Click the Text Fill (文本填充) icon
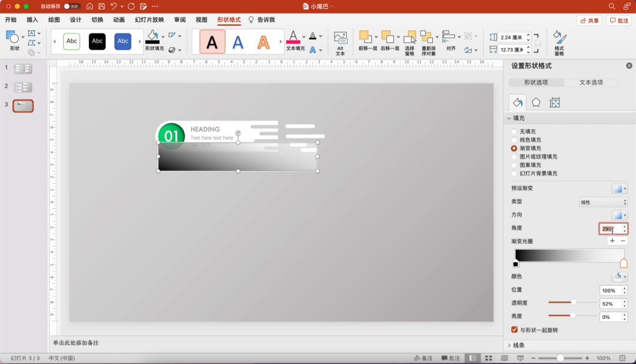 [x=293, y=37]
